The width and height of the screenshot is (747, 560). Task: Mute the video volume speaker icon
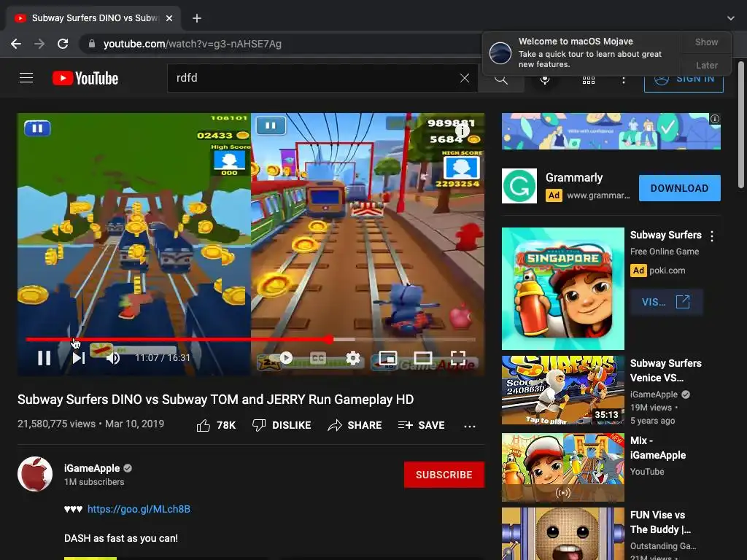tap(113, 357)
